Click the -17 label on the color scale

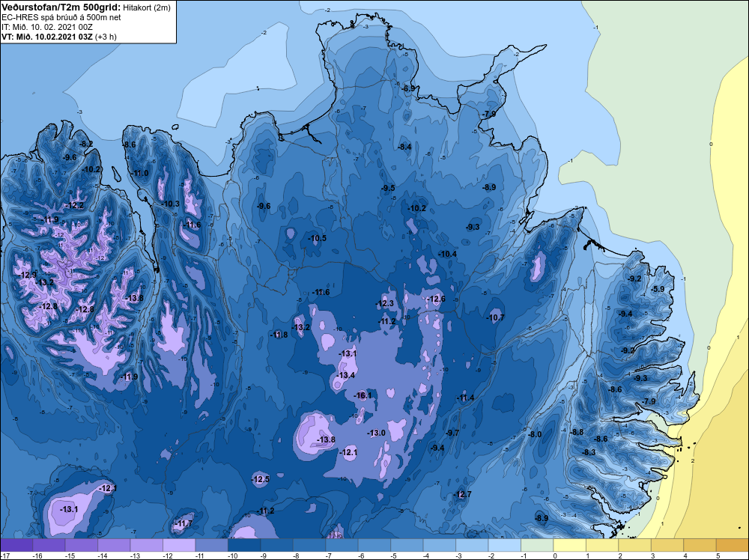click(4, 556)
